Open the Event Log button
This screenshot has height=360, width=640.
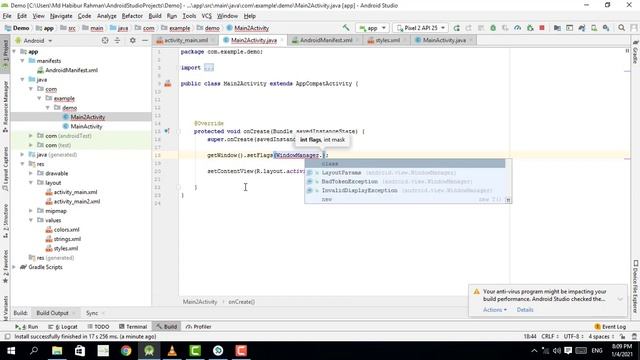click(x=610, y=327)
